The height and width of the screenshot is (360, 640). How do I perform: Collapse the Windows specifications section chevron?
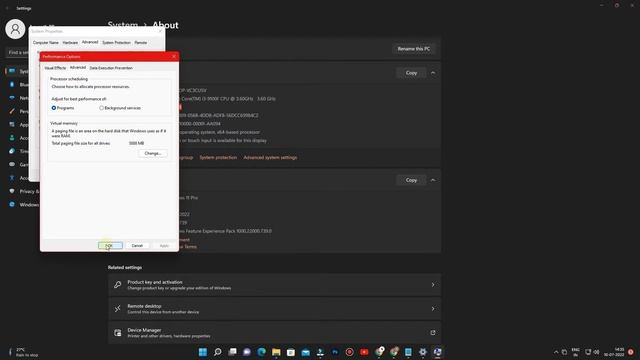coord(433,180)
